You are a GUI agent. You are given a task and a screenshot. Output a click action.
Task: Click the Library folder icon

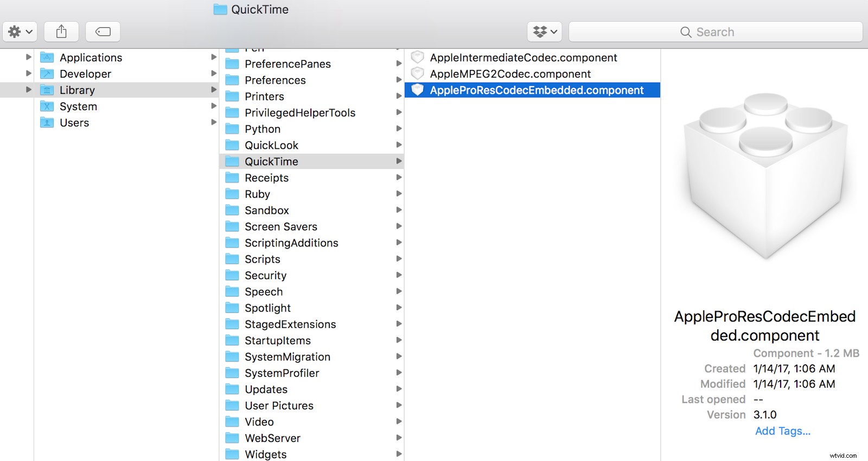(x=47, y=90)
